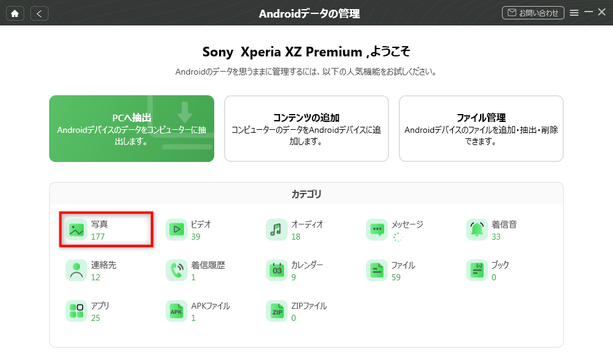Open the ファイル管理 card
Image resolution: width=613 pixels, height=364 pixels.
click(x=481, y=129)
